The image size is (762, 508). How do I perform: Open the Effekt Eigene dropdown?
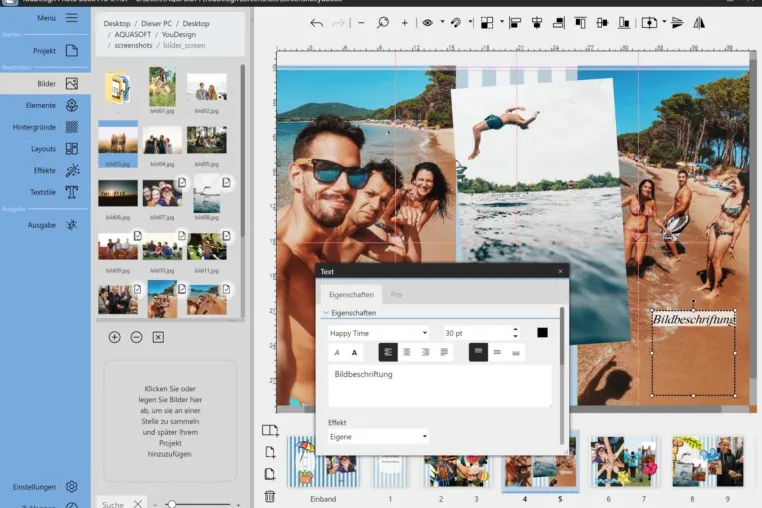[379, 437]
